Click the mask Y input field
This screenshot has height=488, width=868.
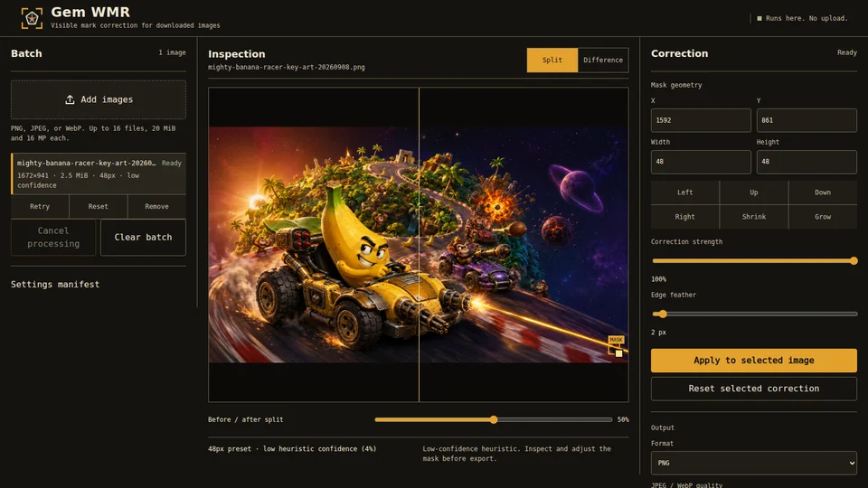[807, 120]
